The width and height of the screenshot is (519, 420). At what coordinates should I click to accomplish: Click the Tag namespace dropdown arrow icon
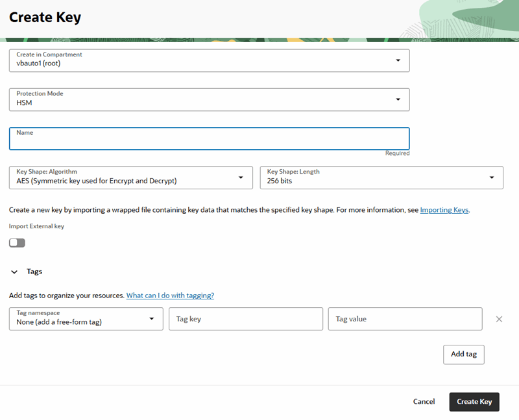pos(153,318)
